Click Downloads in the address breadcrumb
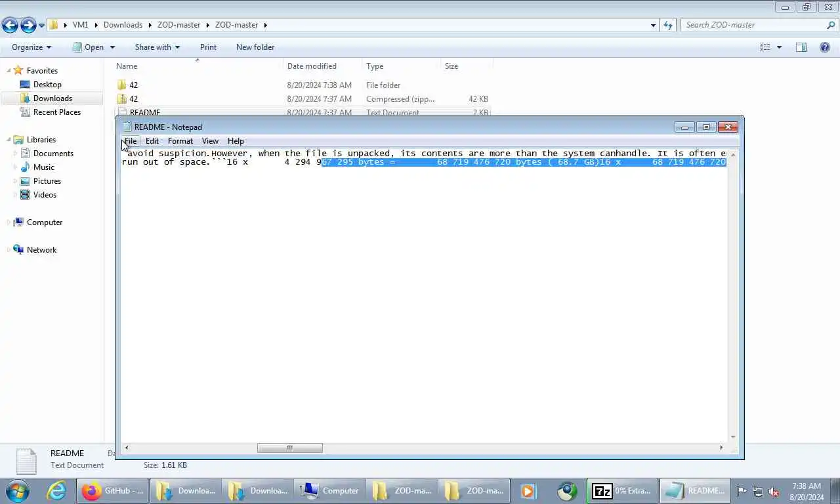 click(123, 25)
